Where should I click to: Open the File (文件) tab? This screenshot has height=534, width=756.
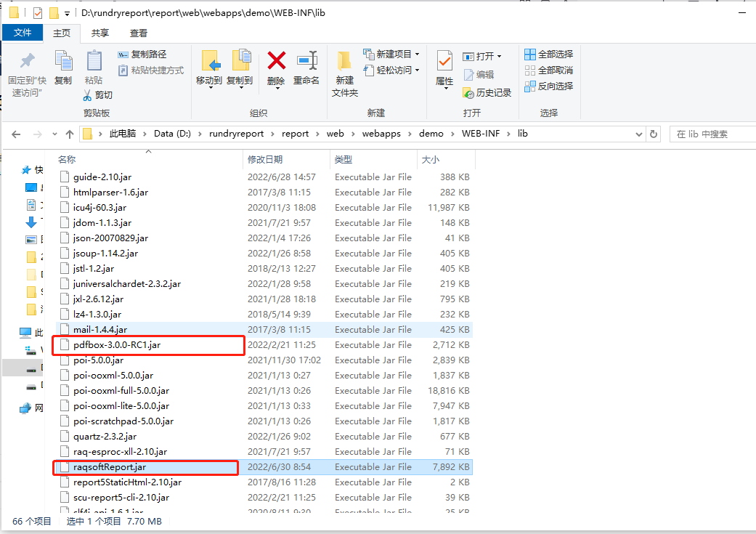click(23, 33)
